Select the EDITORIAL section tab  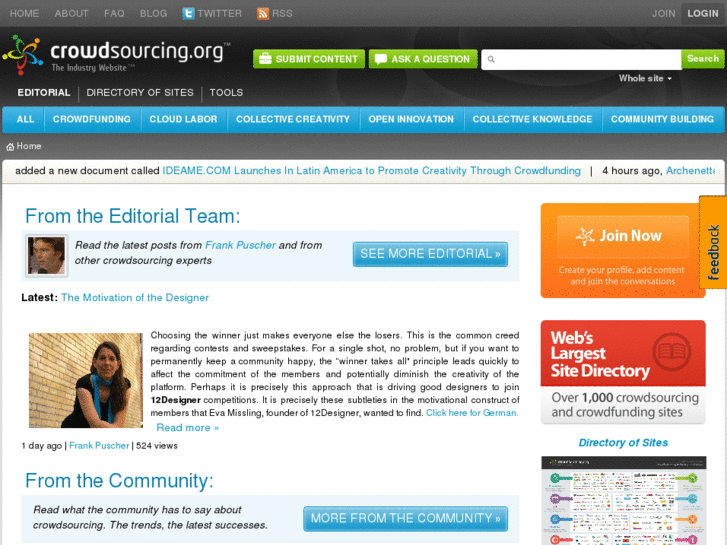44,92
